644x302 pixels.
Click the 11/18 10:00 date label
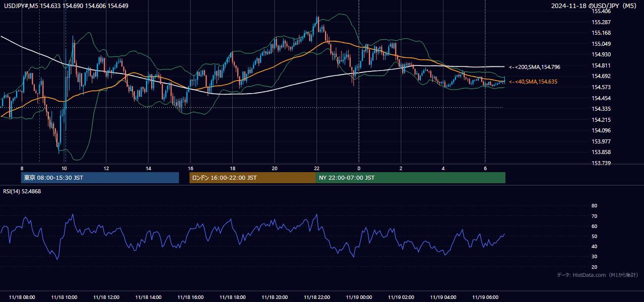pyautogui.click(x=64, y=297)
